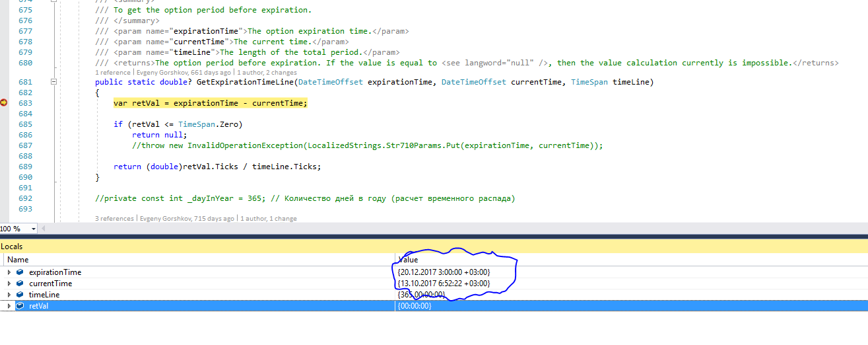The width and height of the screenshot is (868, 345).
Task: Collapse the GetExpirationTimeLine method outline
Action: pyautogui.click(x=54, y=82)
